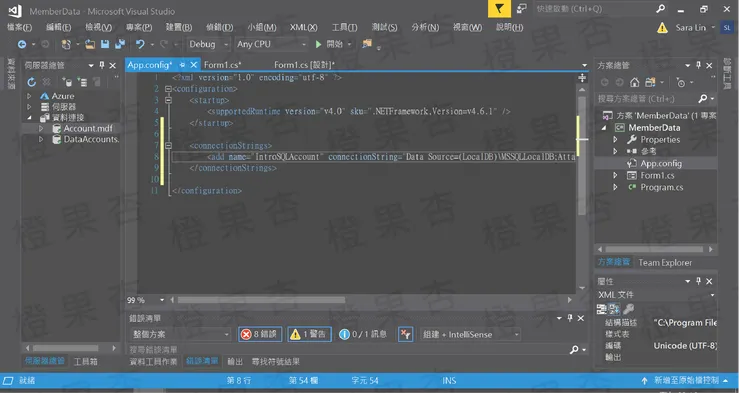The image size is (740, 393).
Task: Switch to the Form1.cs* editor tab
Action: (x=223, y=65)
